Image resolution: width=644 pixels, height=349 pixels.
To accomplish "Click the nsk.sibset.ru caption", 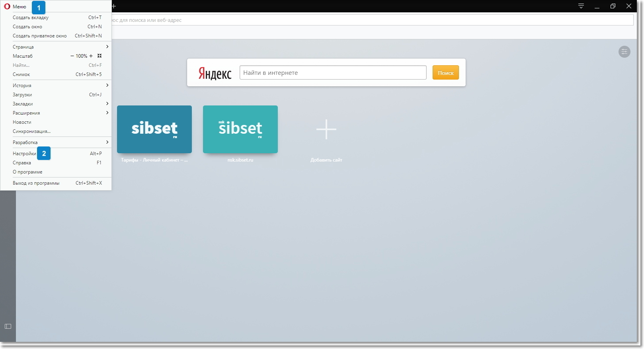I will [240, 160].
